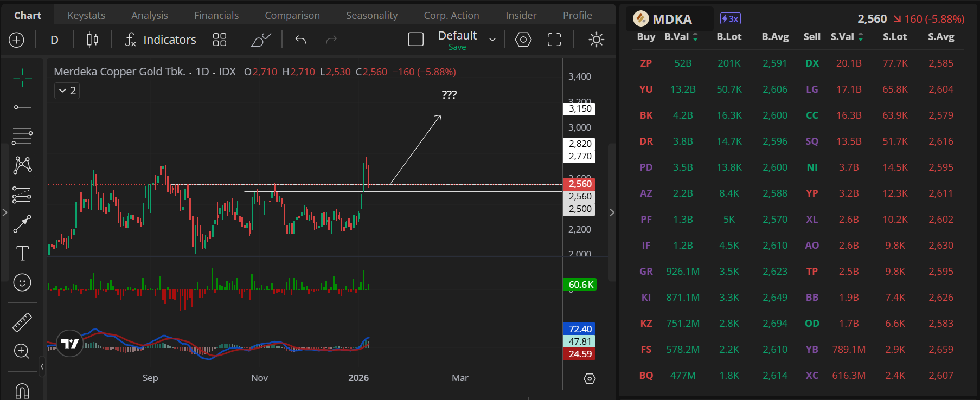Open the Profile tab
The width and height of the screenshot is (980, 400).
point(578,15)
